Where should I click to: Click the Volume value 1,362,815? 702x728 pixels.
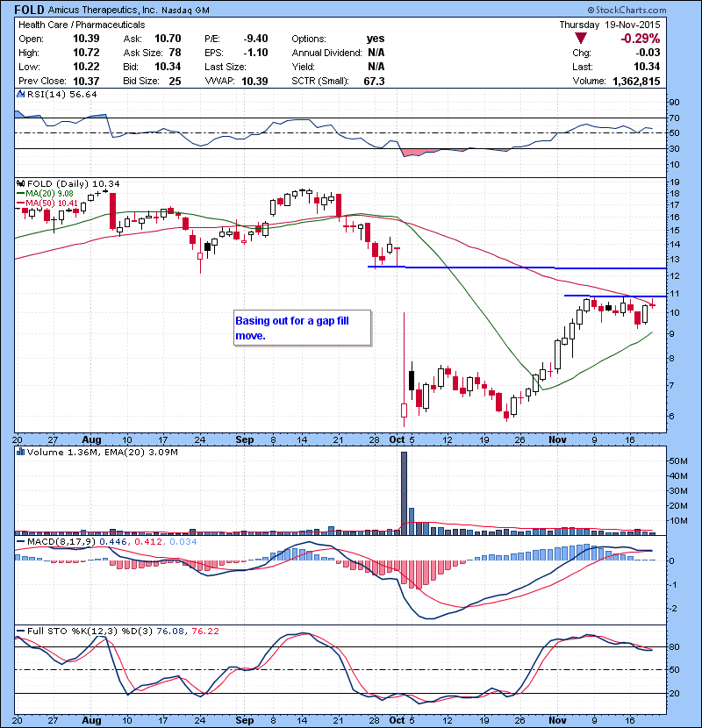click(x=636, y=81)
